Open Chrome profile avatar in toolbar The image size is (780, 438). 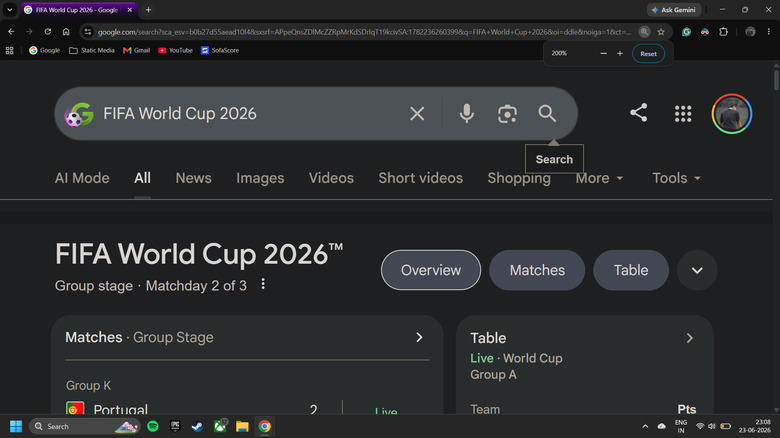pyautogui.click(x=750, y=32)
